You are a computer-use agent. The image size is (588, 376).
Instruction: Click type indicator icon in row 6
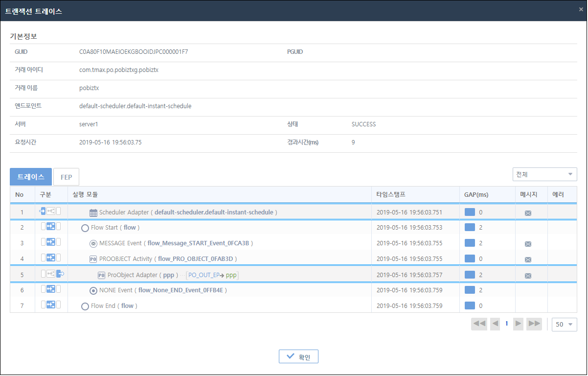tap(51, 289)
